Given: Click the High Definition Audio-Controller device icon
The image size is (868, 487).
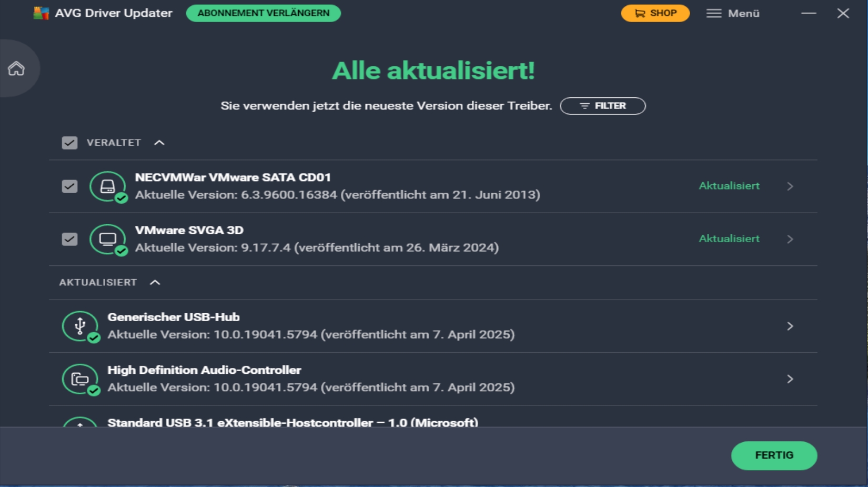Looking at the screenshot, I should coord(80,379).
